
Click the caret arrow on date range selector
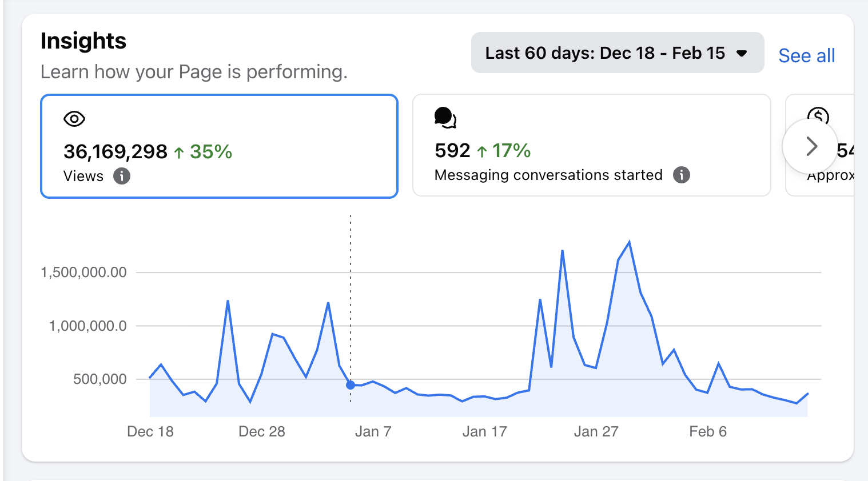(x=742, y=54)
